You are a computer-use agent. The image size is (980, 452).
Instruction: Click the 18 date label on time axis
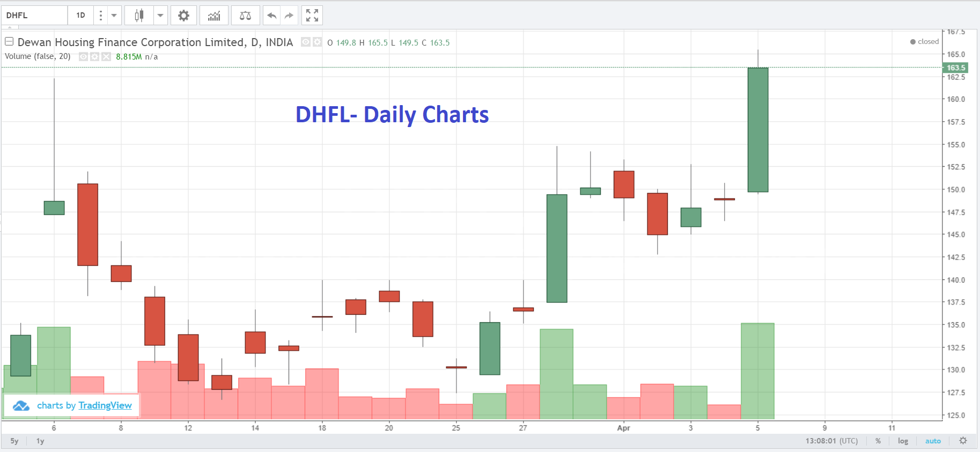tap(322, 428)
